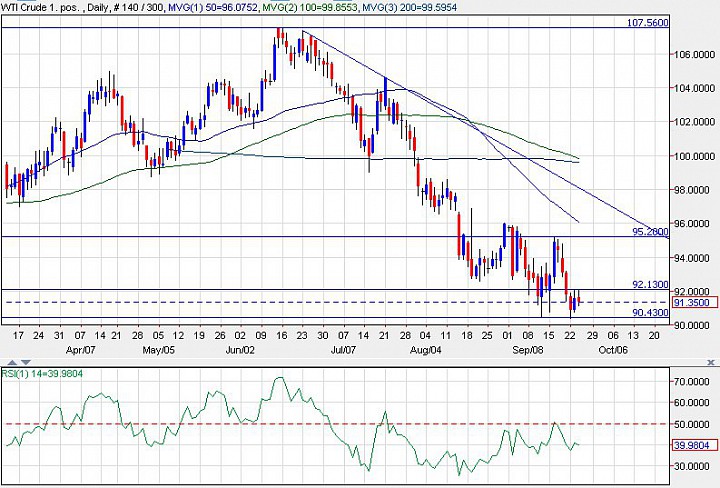The image size is (720, 488).
Task: Click the 29 day label on time axis
Action: click(x=592, y=336)
